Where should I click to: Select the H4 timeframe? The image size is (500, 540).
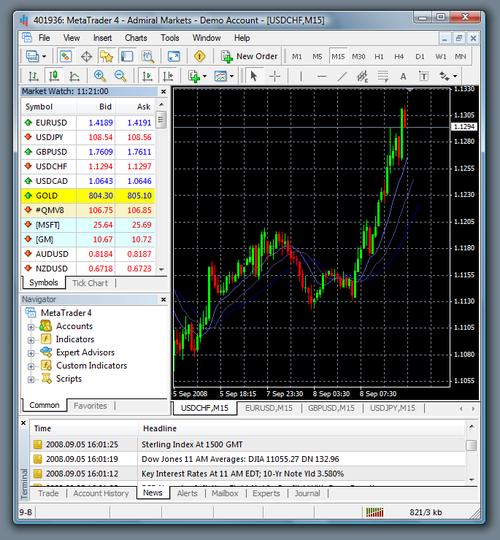click(399, 56)
